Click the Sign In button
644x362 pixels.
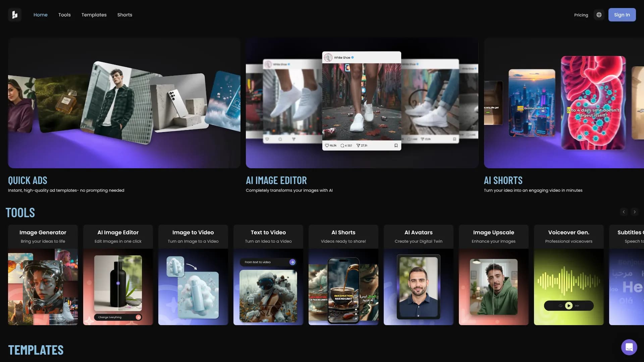tap(622, 15)
